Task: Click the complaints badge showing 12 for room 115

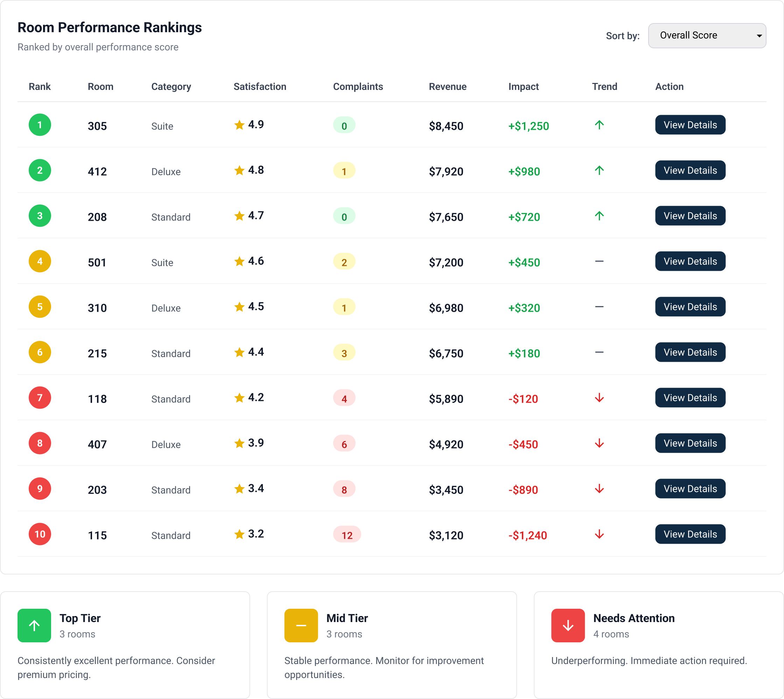Action: (x=347, y=534)
